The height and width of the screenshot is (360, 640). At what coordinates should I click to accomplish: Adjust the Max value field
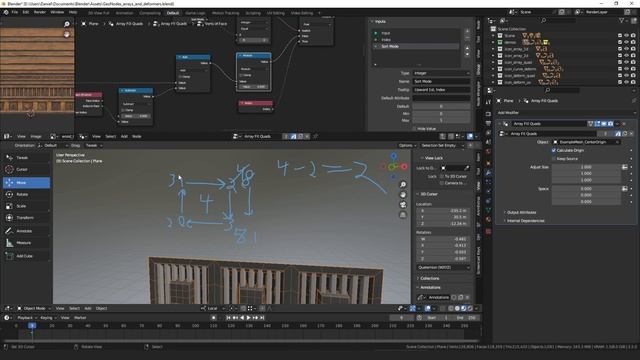click(x=441, y=121)
